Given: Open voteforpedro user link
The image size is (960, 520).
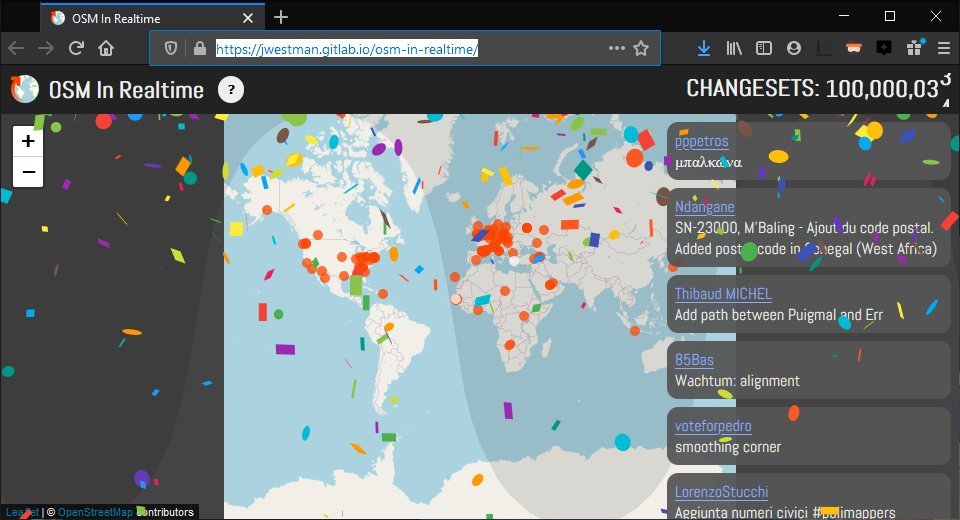Looking at the screenshot, I should pos(713,426).
